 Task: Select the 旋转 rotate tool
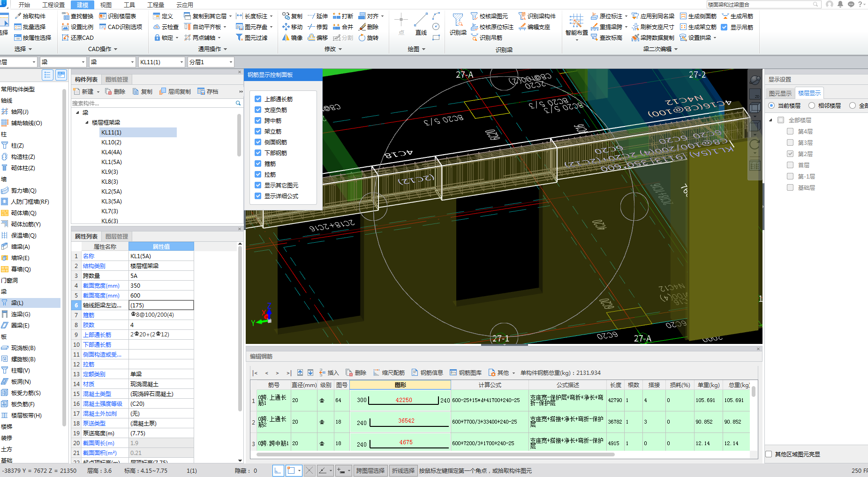coord(369,37)
